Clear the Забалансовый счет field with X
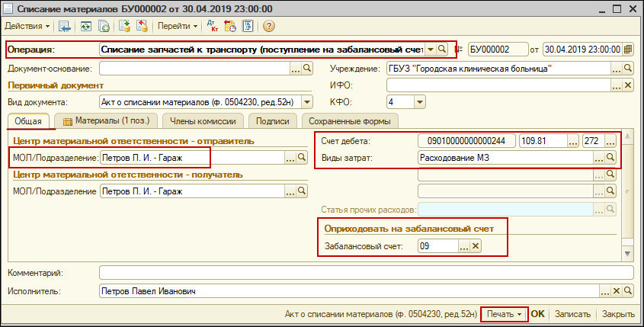 [476, 246]
